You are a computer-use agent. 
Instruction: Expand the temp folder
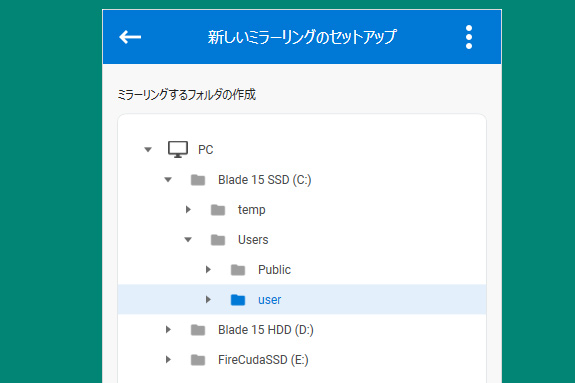point(188,210)
